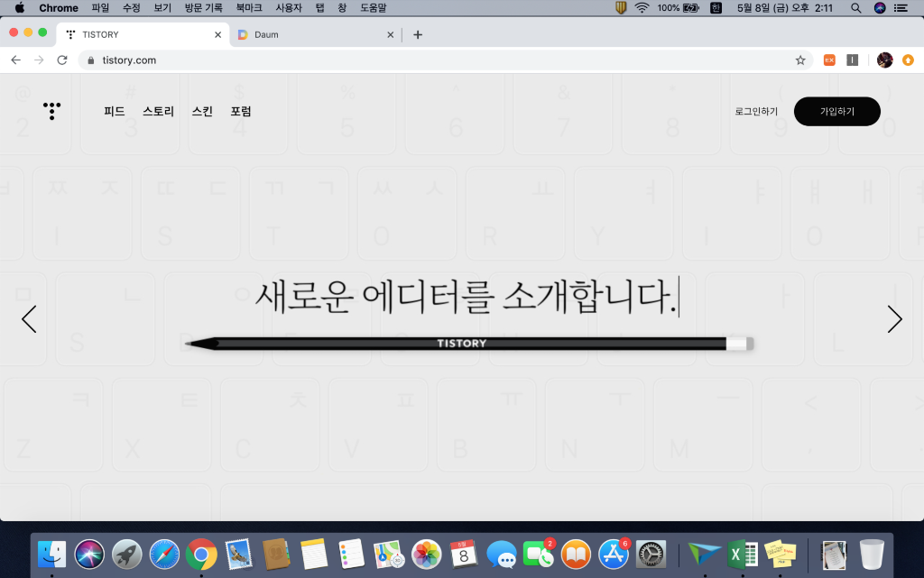Image resolution: width=924 pixels, height=578 pixels.
Task: Click the browser forward arrow
Action: (x=39, y=60)
